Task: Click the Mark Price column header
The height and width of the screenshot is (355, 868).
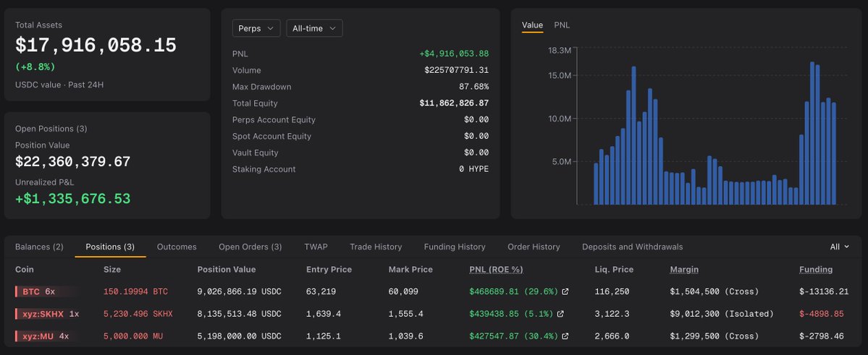Action: (x=410, y=269)
